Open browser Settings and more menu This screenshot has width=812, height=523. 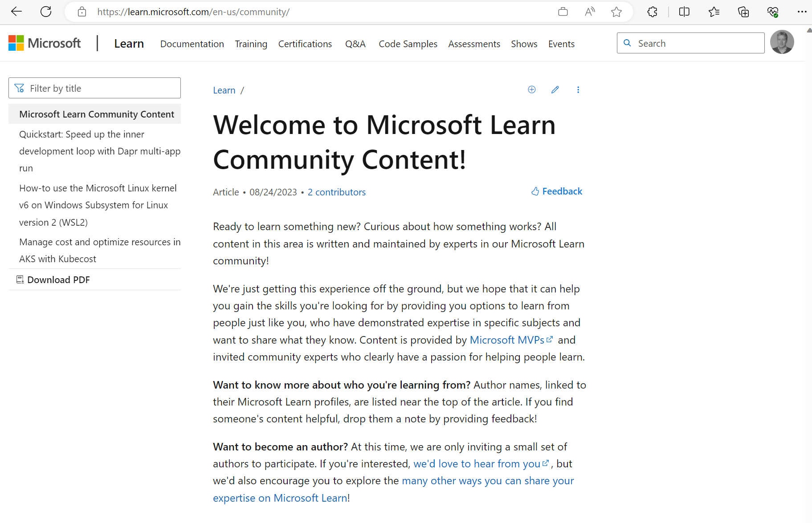[x=802, y=12]
